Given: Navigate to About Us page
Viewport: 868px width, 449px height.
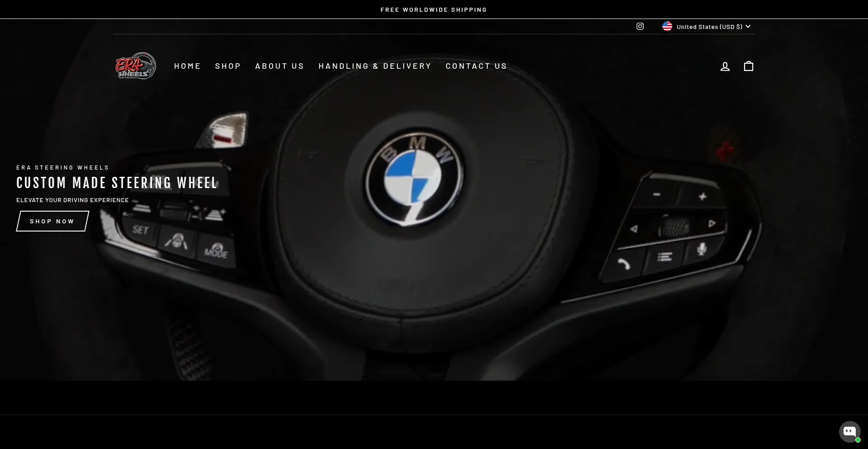Looking at the screenshot, I should point(279,66).
